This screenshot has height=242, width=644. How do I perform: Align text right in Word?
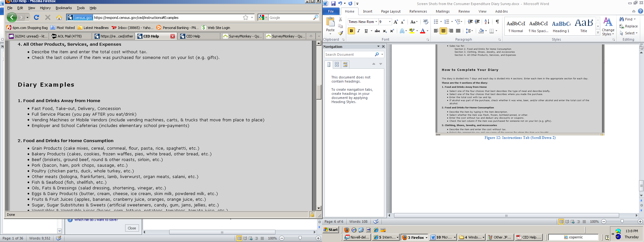[451, 31]
